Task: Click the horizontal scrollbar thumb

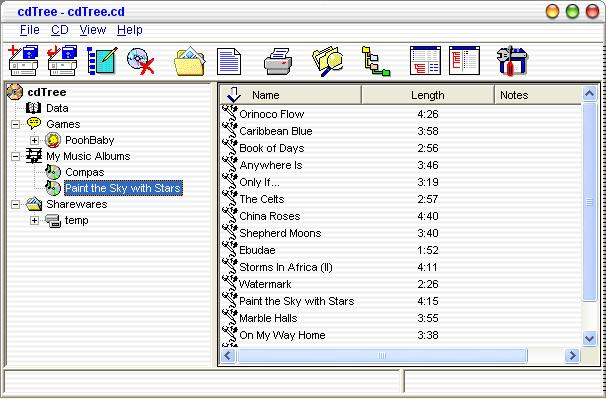Action: [x=382, y=355]
